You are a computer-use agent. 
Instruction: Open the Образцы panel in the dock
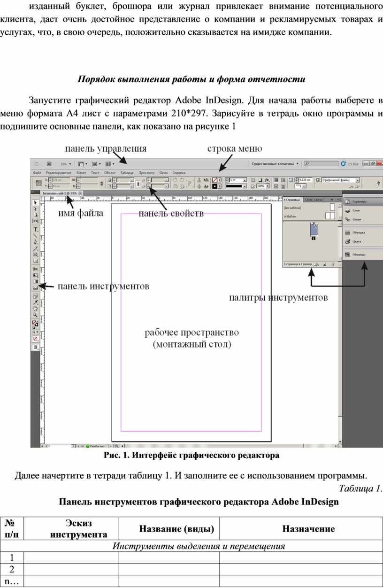pyautogui.click(x=359, y=255)
